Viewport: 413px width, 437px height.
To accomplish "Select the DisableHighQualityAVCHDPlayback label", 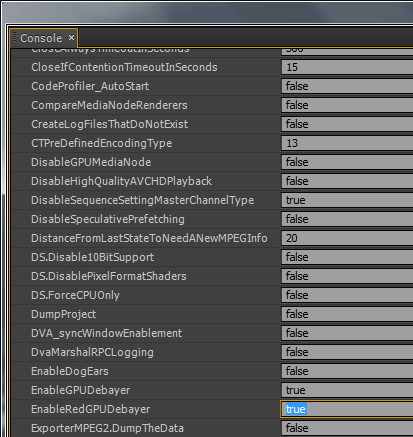I will tap(121, 181).
